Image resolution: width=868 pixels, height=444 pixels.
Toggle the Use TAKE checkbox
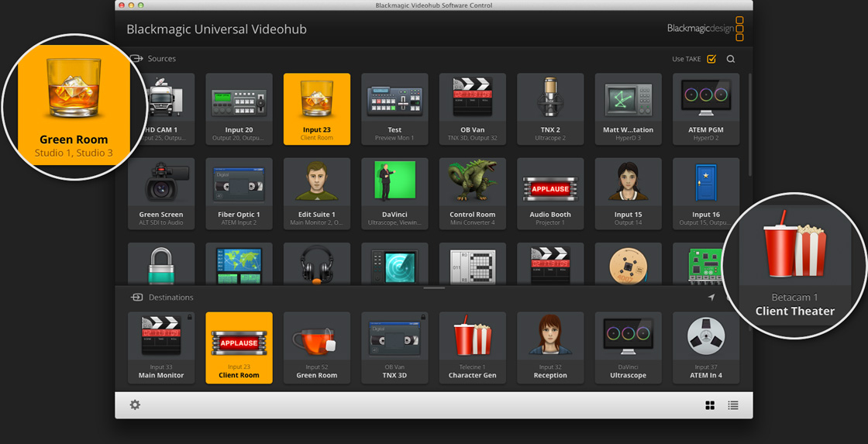[711, 59]
